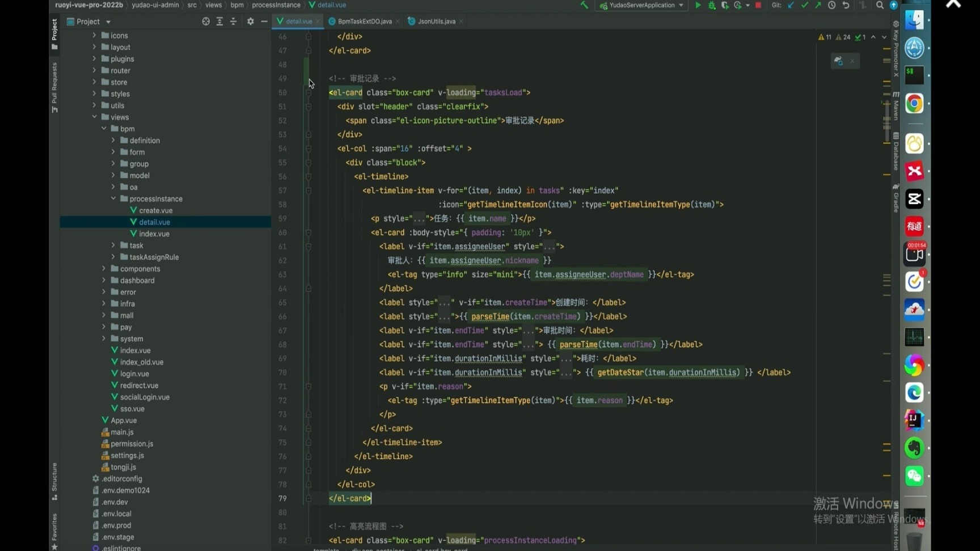Toggle the Project tool window side tab
This screenshot has height=551, width=980.
pos(54,33)
